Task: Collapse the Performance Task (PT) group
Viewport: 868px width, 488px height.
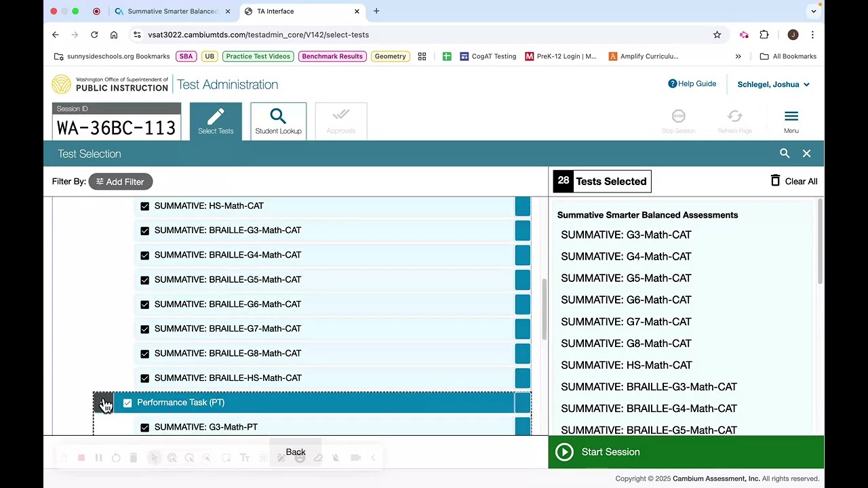Action: (x=103, y=403)
